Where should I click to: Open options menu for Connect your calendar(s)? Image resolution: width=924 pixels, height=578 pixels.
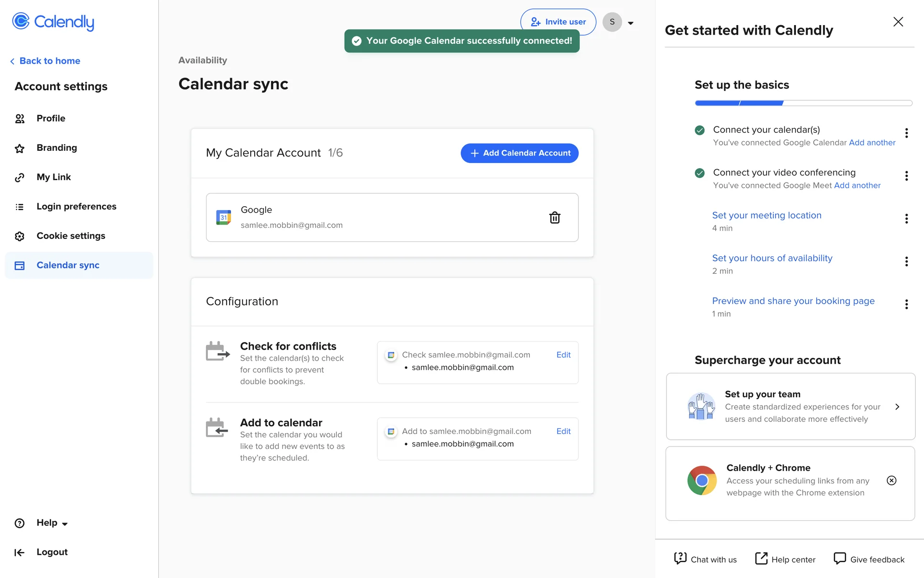tap(906, 133)
